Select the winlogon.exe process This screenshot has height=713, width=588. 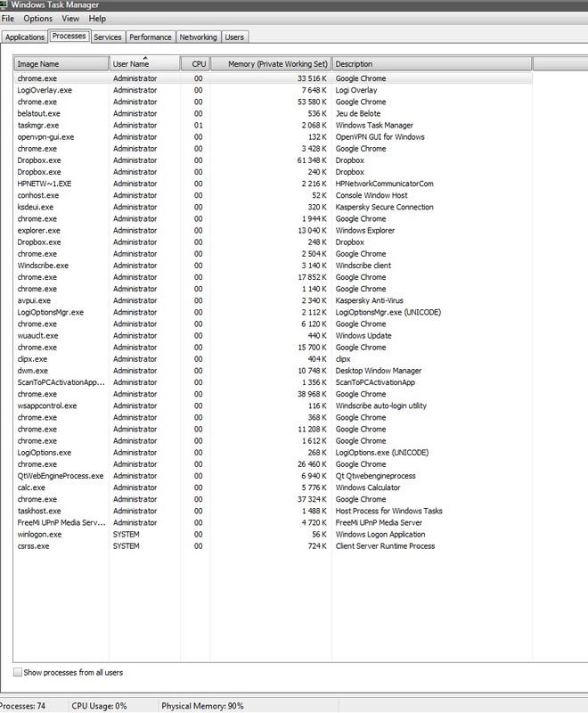point(273,534)
